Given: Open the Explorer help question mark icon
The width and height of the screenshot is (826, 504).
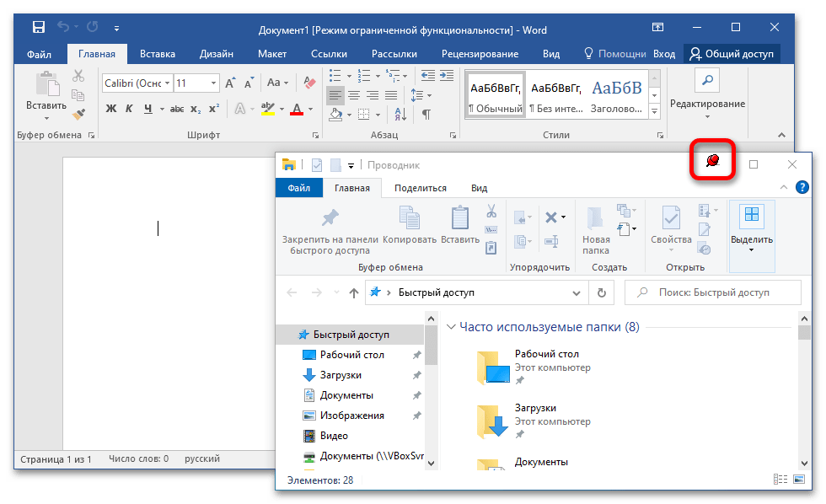Looking at the screenshot, I should click(x=802, y=187).
